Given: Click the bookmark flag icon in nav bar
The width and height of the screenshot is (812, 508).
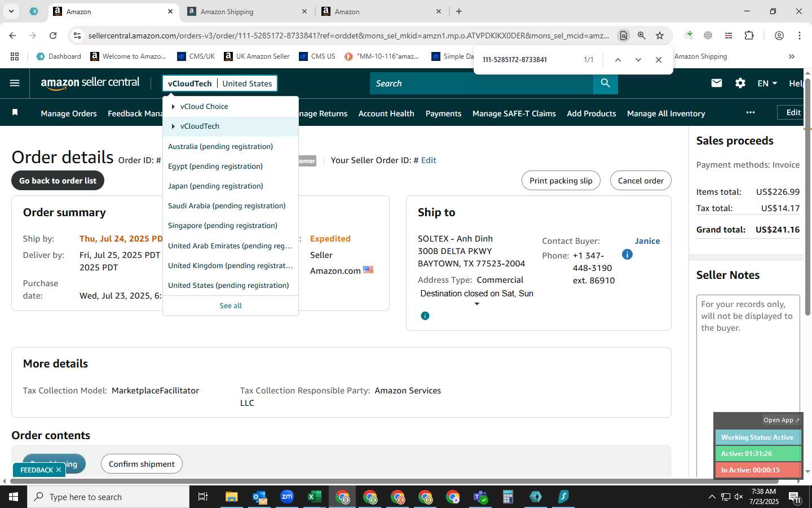Looking at the screenshot, I should (x=15, y=112).
